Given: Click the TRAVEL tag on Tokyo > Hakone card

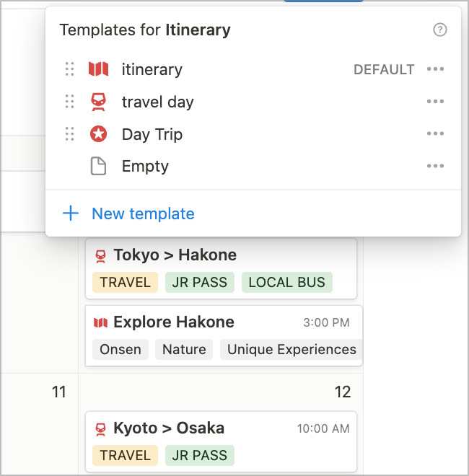Looking at the screenshot, I should tap(125, 282).
